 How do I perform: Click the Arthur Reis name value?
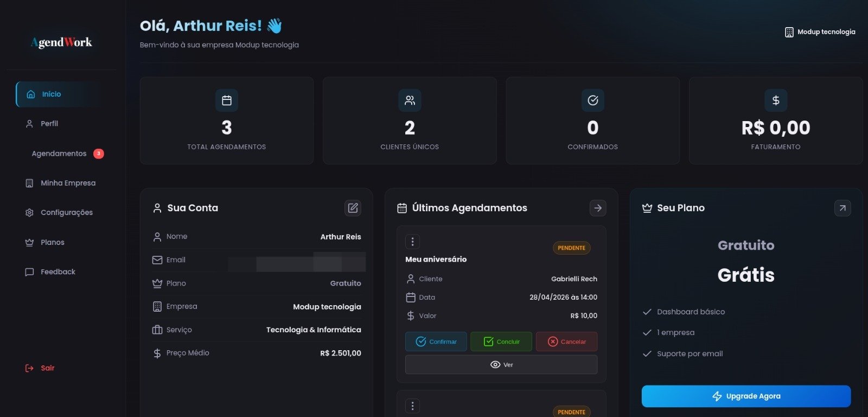pyautogui.click(x=341, y=237)
